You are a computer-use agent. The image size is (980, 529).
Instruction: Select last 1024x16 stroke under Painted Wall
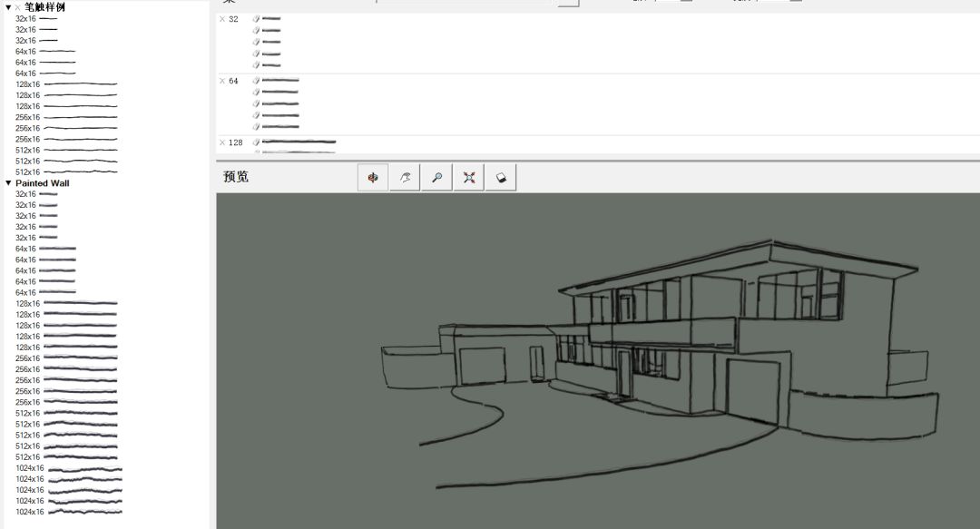pos(69,512)
